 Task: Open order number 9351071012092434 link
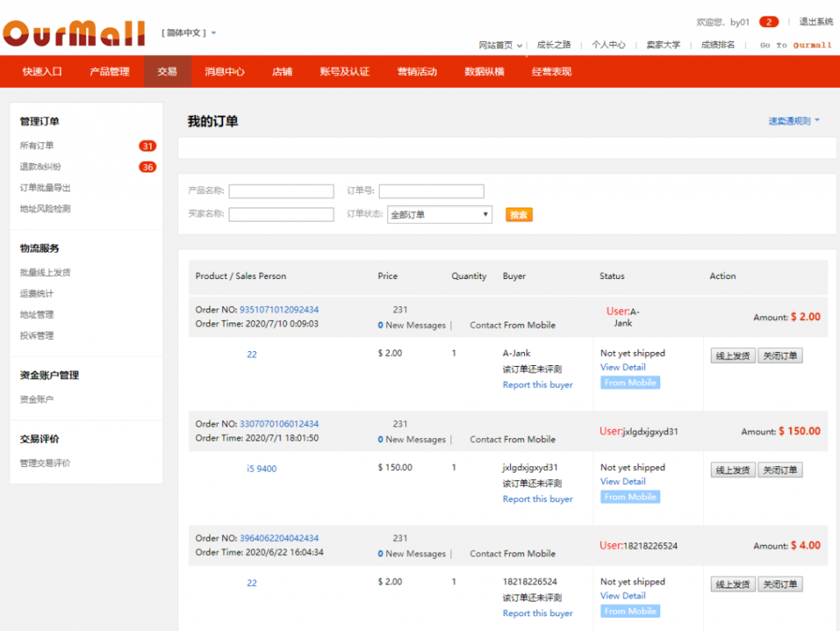click(x=279, y=310)
